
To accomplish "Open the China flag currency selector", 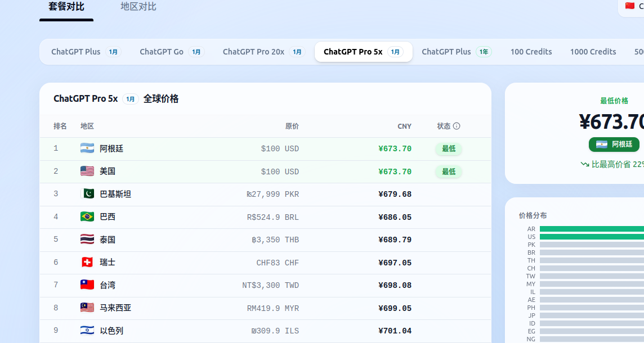I will tap(631, 7).
